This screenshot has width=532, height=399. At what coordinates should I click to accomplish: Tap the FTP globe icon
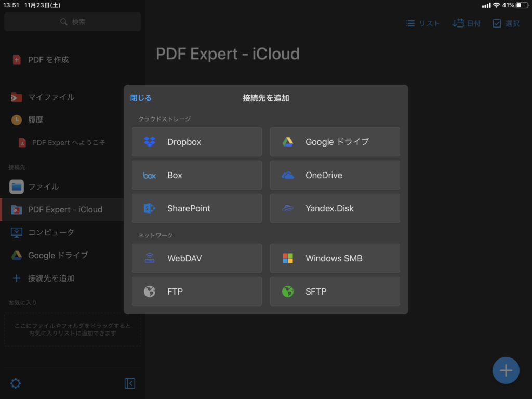149,291
